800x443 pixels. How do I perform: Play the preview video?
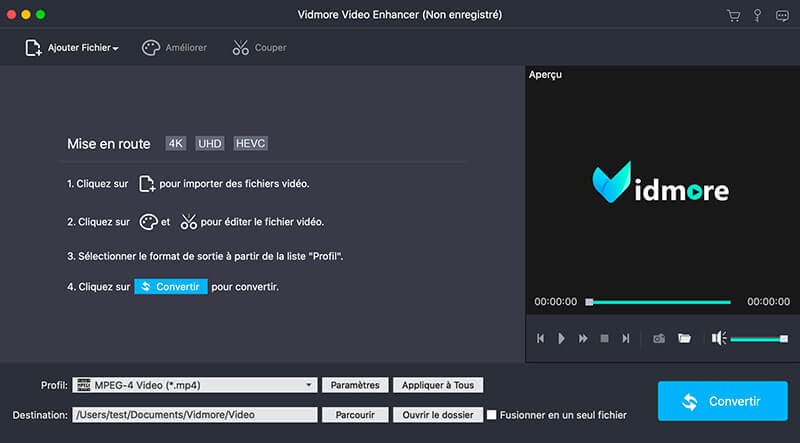coord(561,338)
